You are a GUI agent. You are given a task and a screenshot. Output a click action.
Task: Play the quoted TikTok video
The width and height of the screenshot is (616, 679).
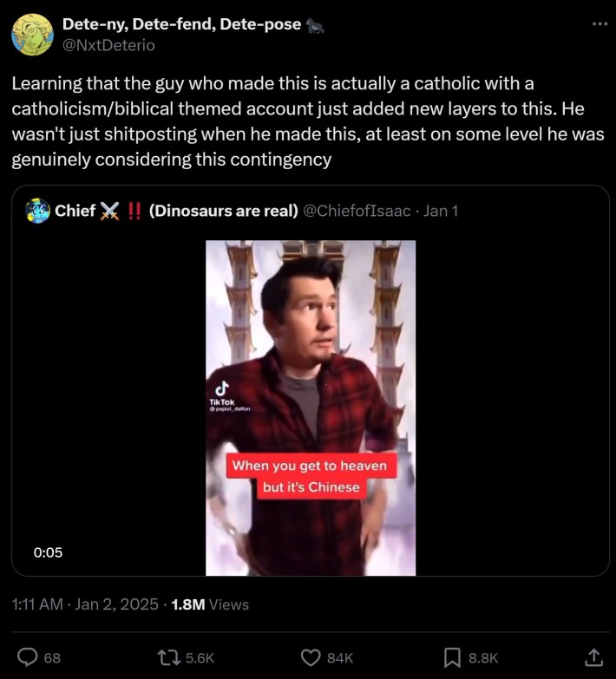click(x=311, y=408)
